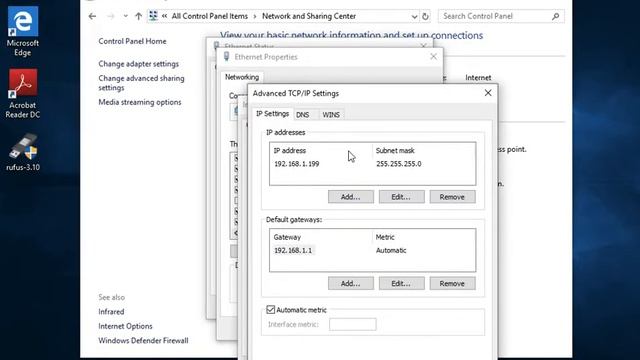Click All Control Panel Items breadcrumb

click(x=209, y=16)
